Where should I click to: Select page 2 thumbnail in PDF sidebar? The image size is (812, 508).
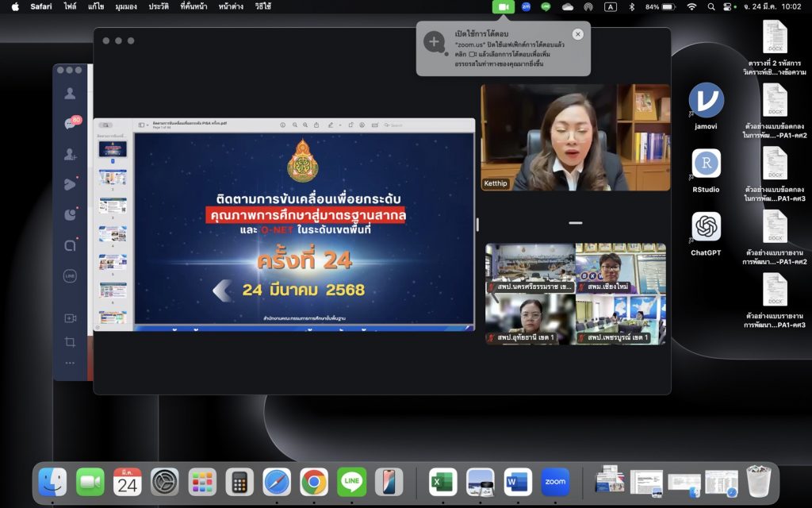pos(113,177)
